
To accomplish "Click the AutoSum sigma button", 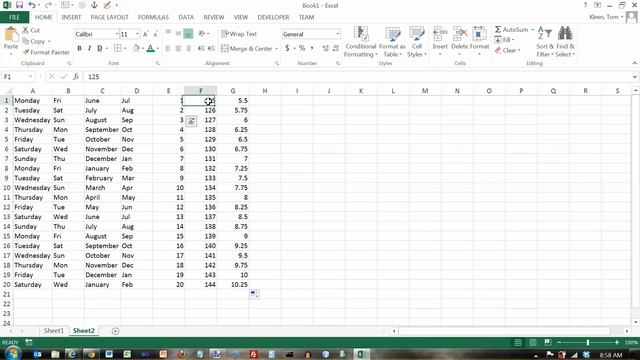I will 511,30.
